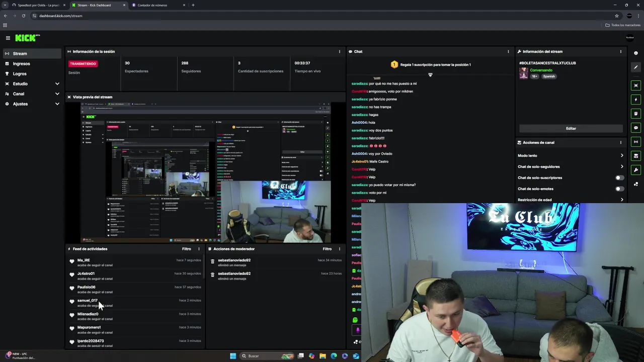644x362 pixels.
Task: Click chat message from Jc4stro01: Mafe Castro
Action: [370, 161]
